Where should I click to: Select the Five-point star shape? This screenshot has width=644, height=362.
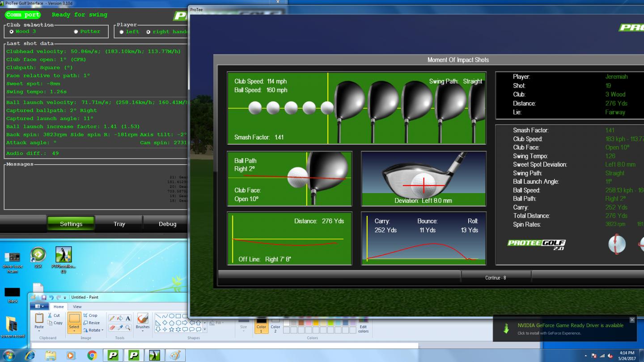[x=171, y=329]
